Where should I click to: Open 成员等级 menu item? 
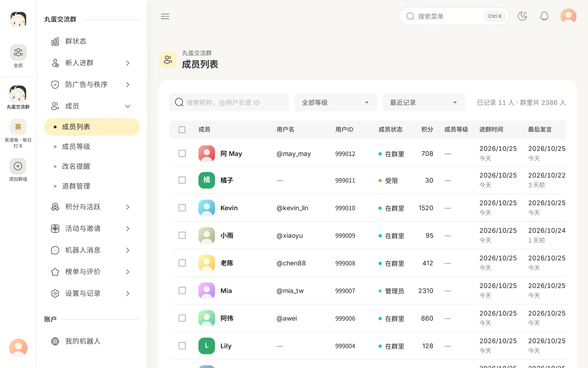pyautogui.click(x=92, y=146)
